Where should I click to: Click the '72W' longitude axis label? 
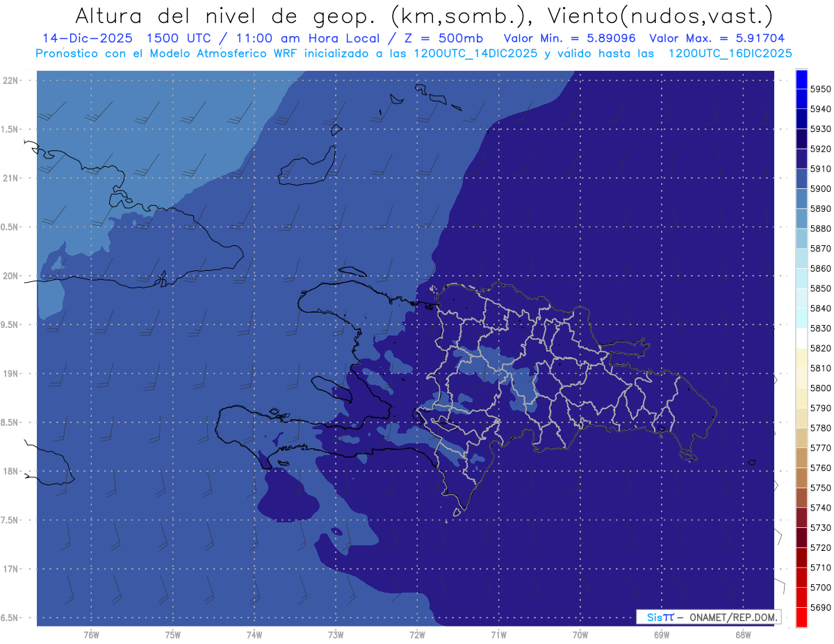(x=417, y=635)
